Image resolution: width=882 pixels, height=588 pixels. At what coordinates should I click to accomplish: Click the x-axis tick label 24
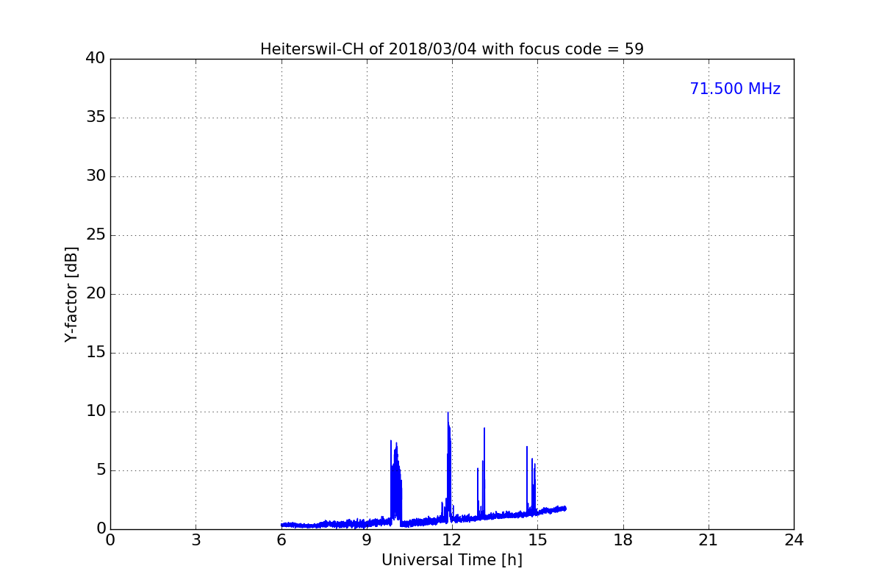point(794,540)
